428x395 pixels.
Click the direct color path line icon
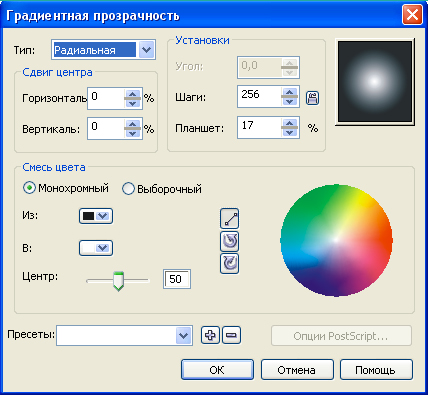[x=229, y=218]
